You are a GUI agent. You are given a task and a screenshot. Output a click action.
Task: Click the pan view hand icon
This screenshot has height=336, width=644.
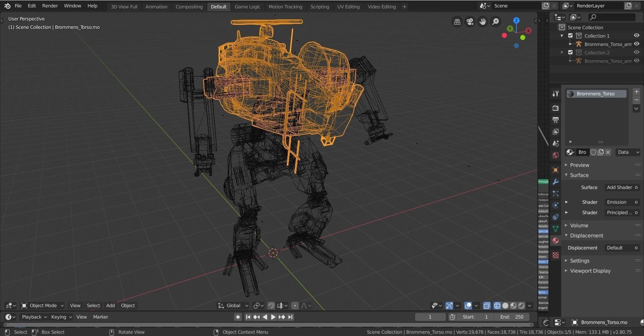coord(483,22)
